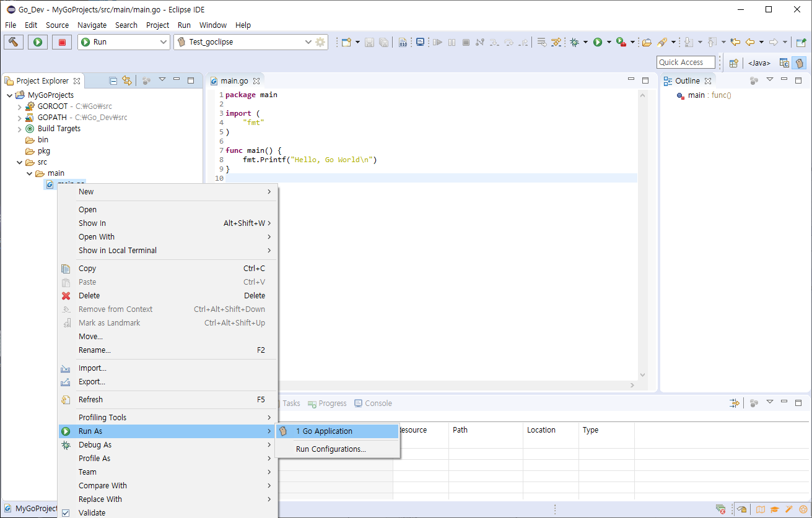Click the magic wand status bar icon
Image resolution: width=812 pixels, height=518 pixels.
[x=789, y=509]
